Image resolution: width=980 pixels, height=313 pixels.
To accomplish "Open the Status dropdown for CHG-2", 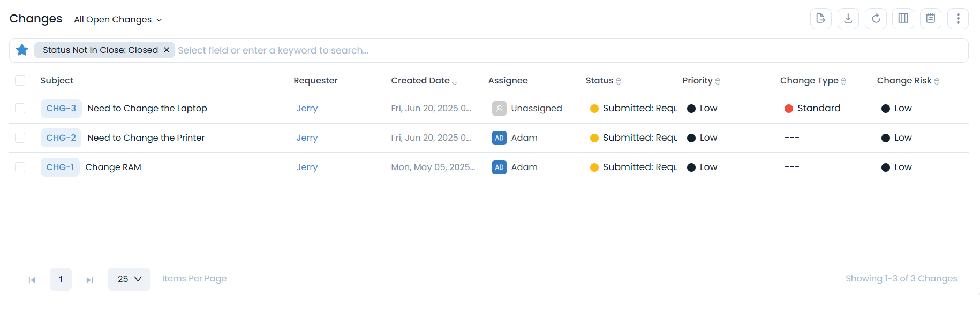I will click(634, 138).
